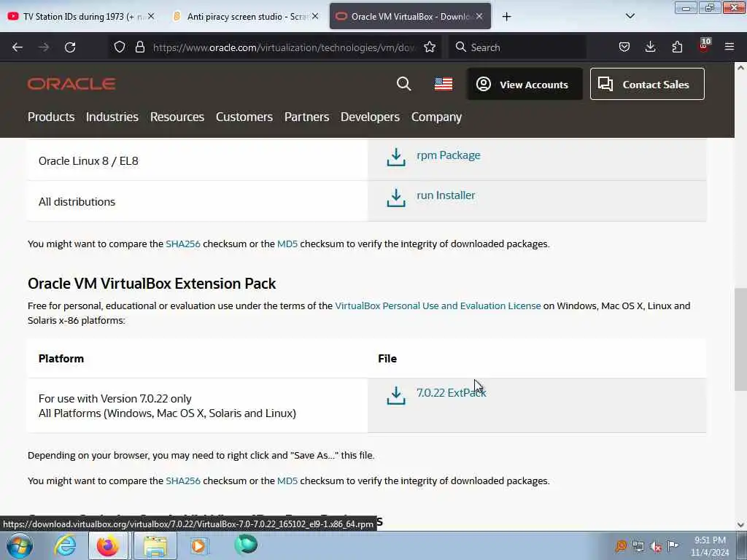
Task: Open Windows Explorer from the taskbar
Action: click(x=155, y=545)
